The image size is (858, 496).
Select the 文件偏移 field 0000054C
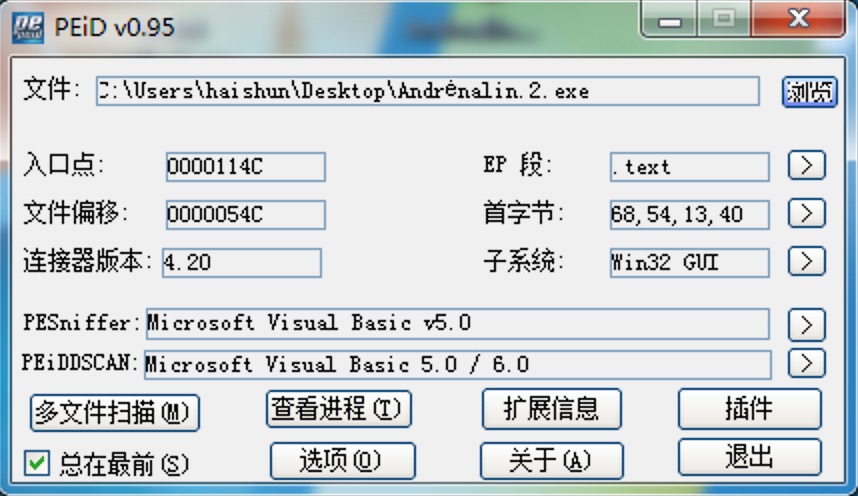pyautogui.click(x=246, y=214)
